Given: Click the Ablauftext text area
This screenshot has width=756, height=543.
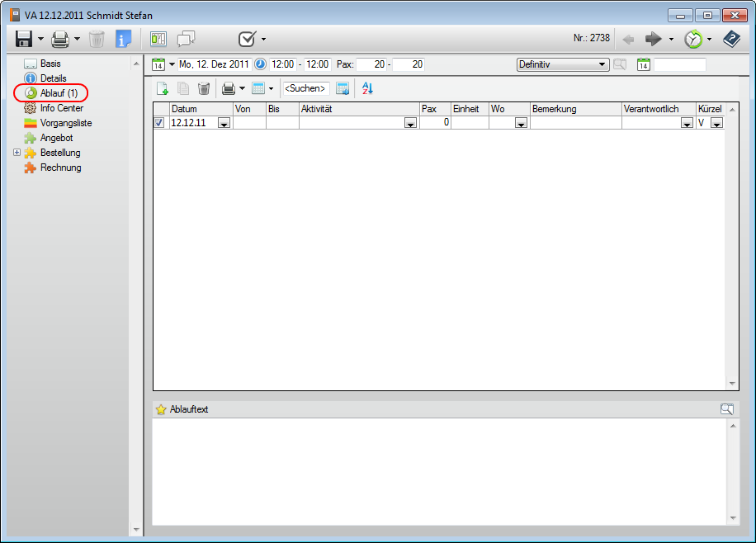Looking at the screenshot, I should [x=437, y=470].
